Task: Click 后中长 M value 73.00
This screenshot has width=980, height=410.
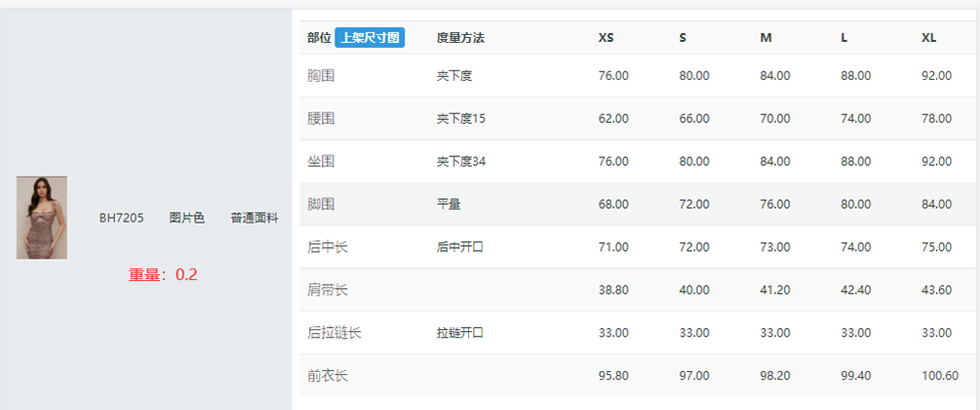Action: click(x=775, y=247)
